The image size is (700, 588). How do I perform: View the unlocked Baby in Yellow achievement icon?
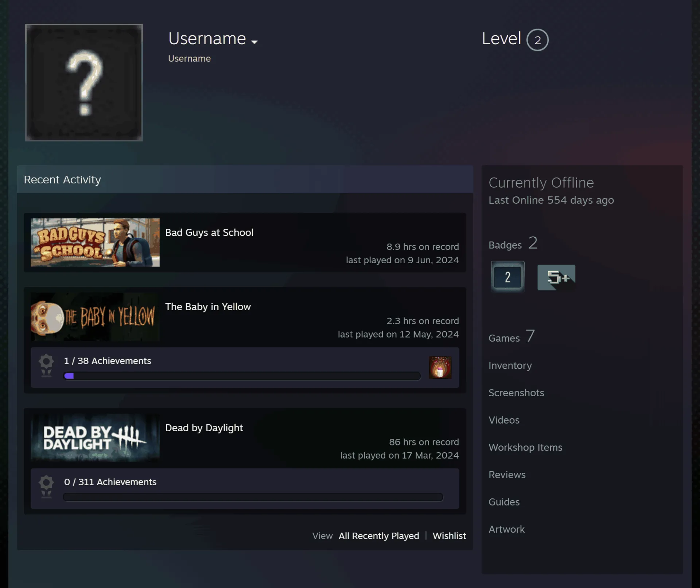click(440, 367)
